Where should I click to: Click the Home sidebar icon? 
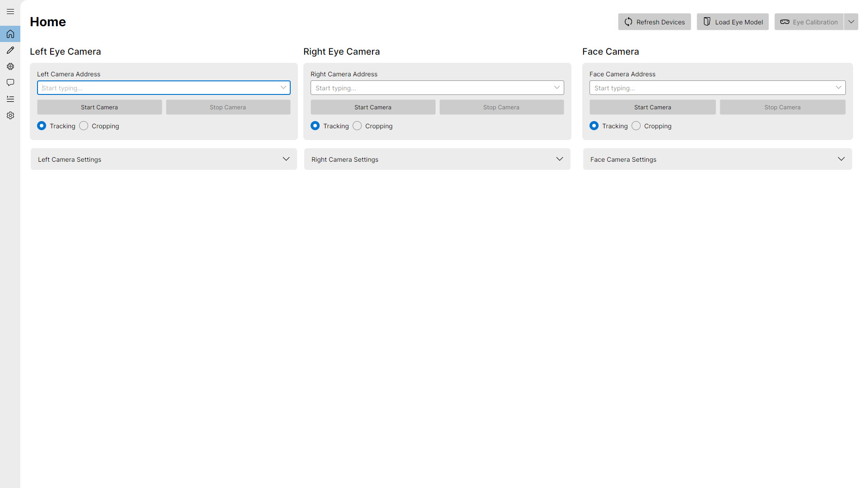[x=10, y=34]
